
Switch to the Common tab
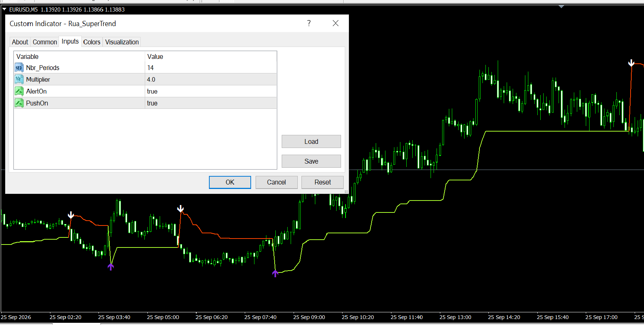(45, 42)
